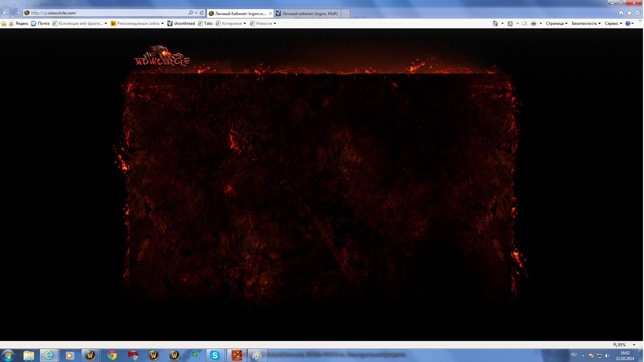Open the Help question mark menu

[629, 23]
